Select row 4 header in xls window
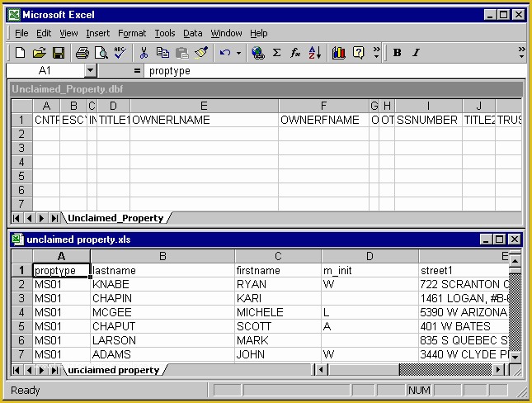 (21, 312)
